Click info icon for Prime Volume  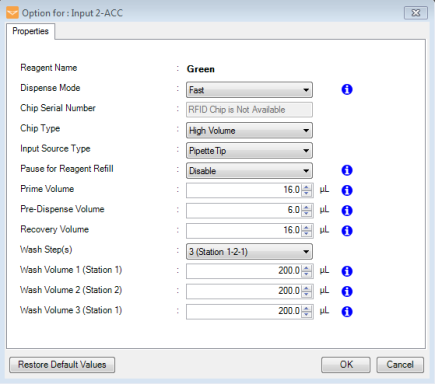pyautogui.click(x=347, y=190)
